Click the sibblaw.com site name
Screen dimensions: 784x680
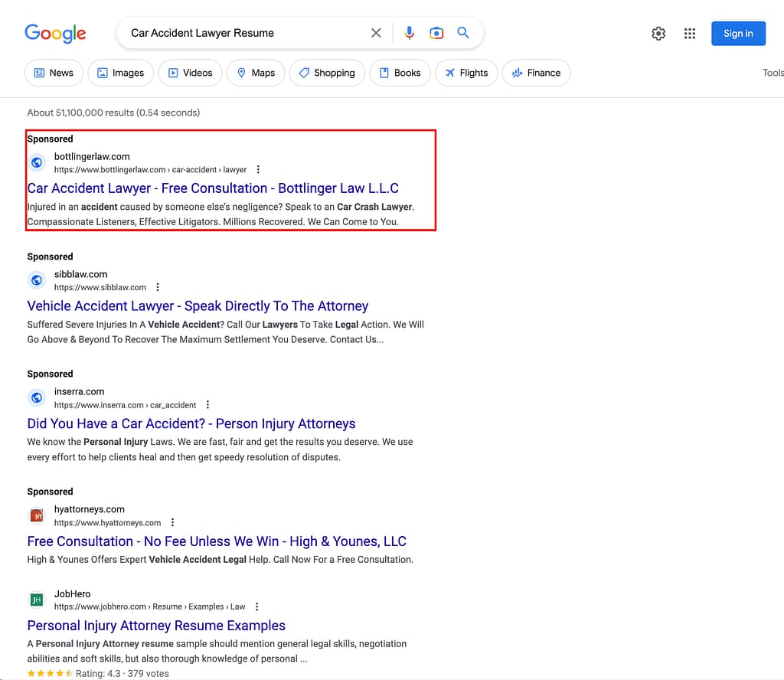pyautogui.click(x=80, y=274)
